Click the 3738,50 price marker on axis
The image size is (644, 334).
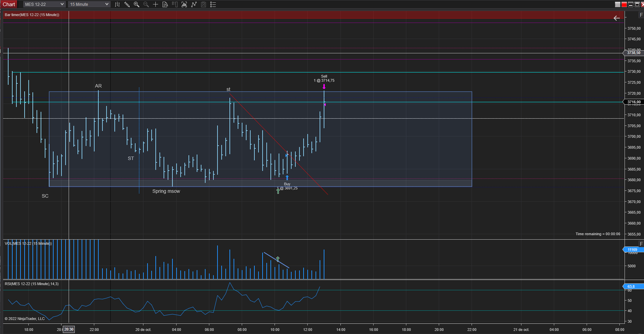point(634,53)
